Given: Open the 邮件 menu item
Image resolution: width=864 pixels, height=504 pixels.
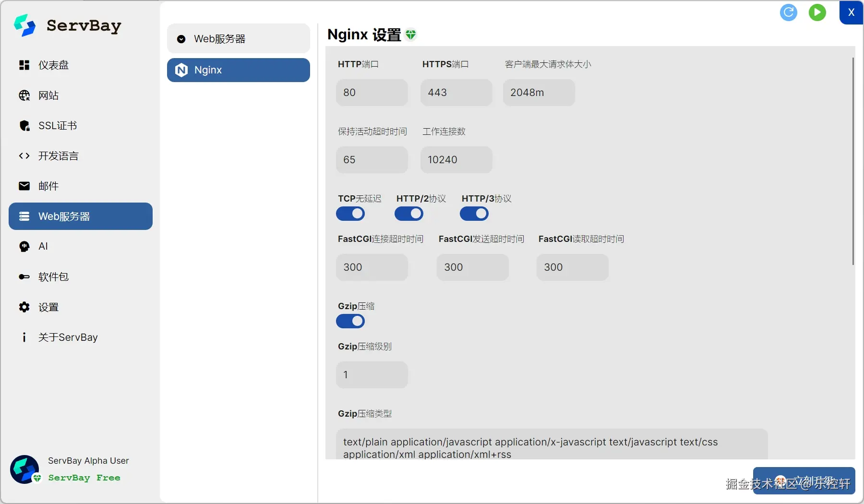Looking at the screenshot, I should coord(81,186).
